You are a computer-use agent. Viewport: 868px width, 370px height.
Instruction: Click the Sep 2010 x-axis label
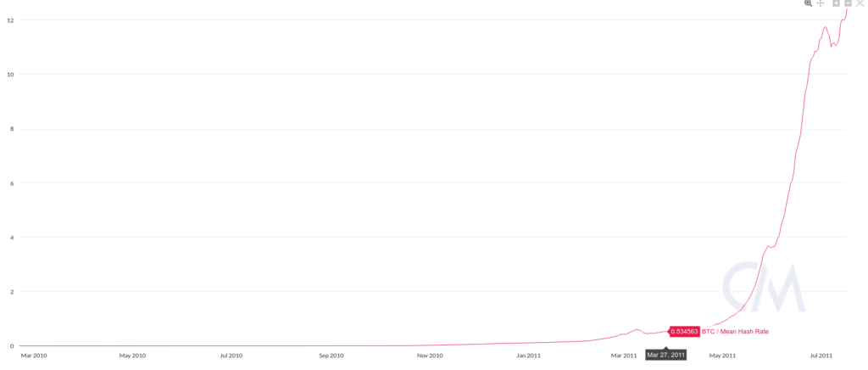tap(331, 355)
